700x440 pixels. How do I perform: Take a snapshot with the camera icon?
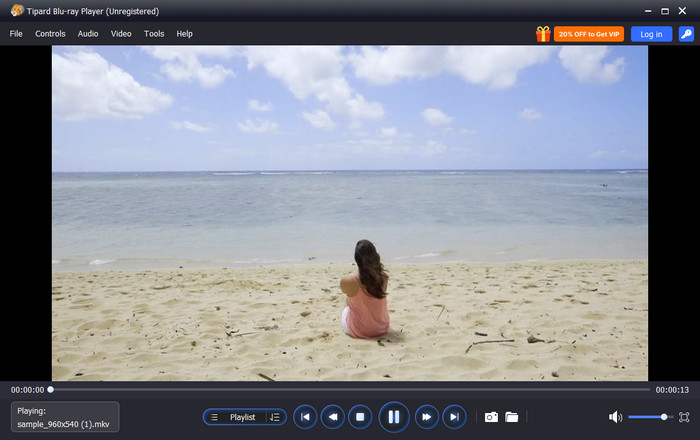[491, 417]
